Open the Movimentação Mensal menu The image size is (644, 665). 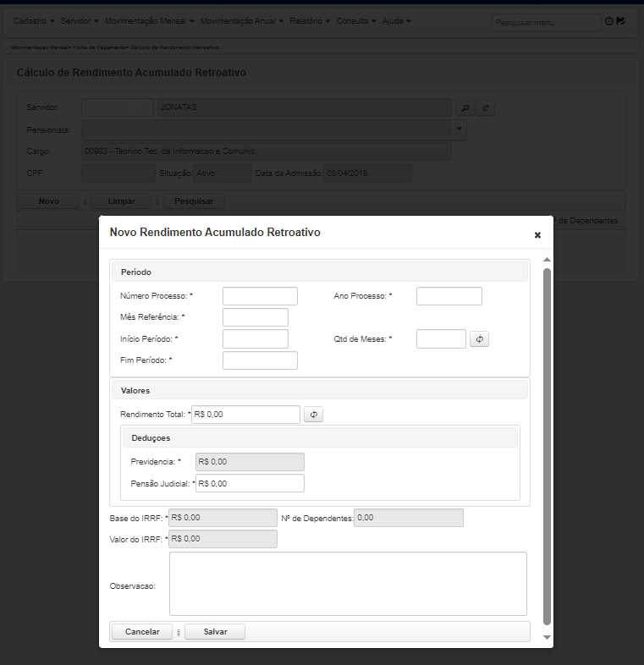[x=149, y=21]
